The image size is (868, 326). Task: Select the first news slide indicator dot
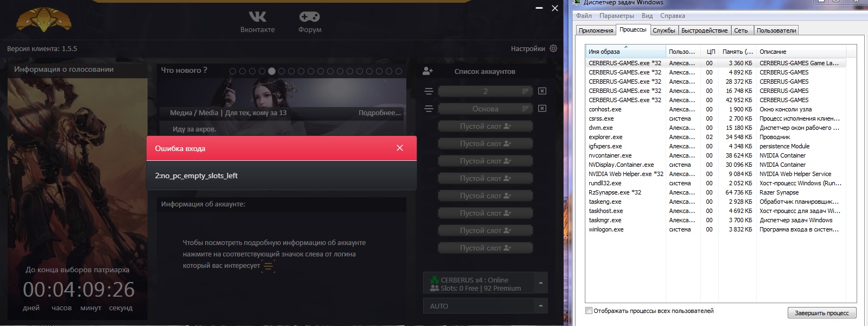tap(233, 71)
